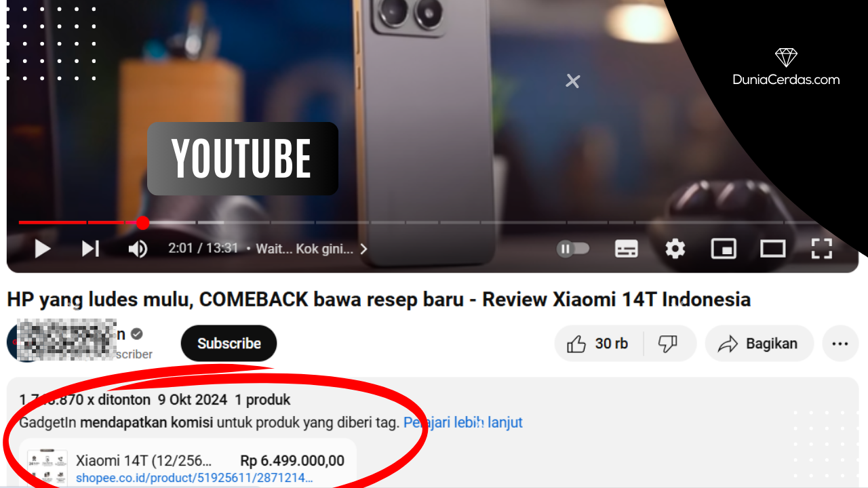Screen dimensions: 868x488
Task: Skip to the next video
Action: tap(90, 249)
